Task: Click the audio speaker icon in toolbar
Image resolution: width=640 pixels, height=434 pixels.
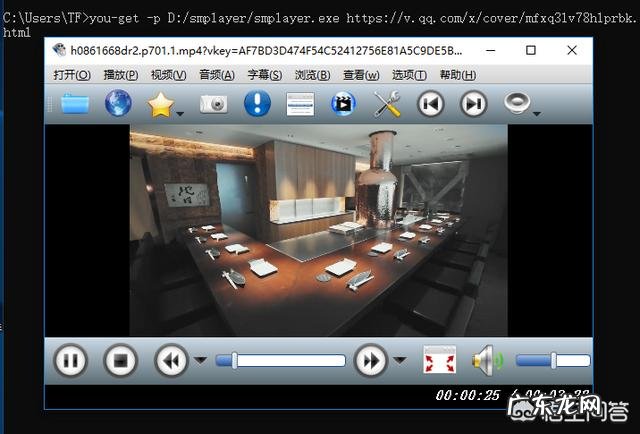Action: pos(517,103)
